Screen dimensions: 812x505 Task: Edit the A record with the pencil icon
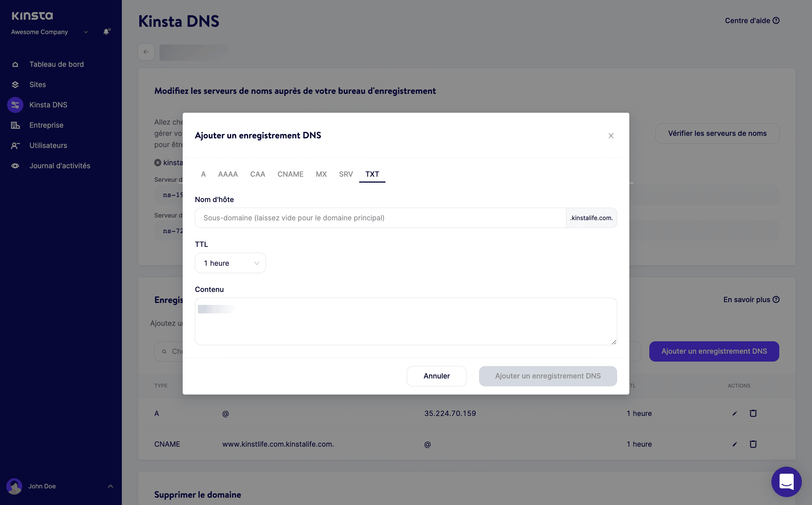tap(734, 413)
